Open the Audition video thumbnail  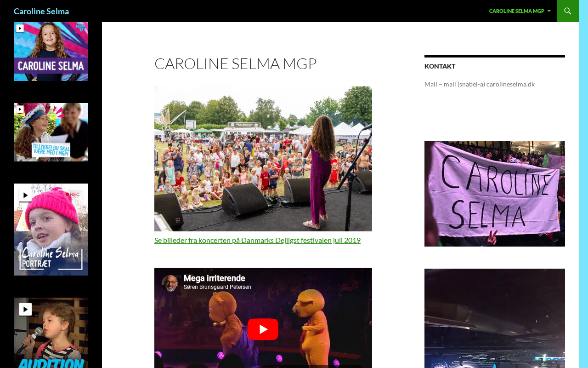[x=51, y=333]
